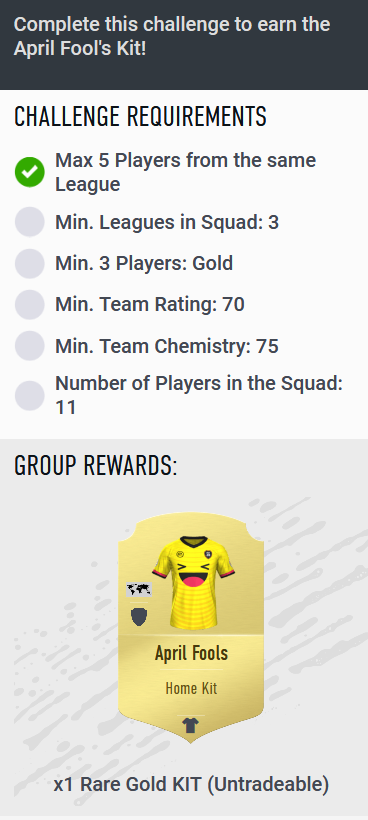Click the small shirt icon at card bottom
The width and height of the screenshot is (368, 820).
tap(191, 725)
